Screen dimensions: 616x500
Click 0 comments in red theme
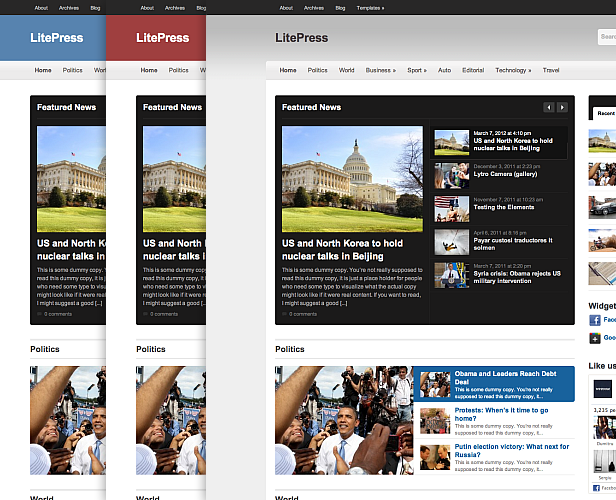164,314
